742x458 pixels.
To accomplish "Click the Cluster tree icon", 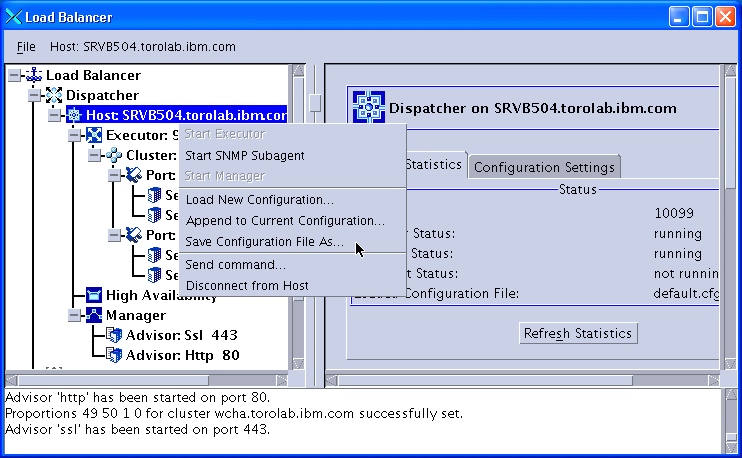I will [114, 155].
